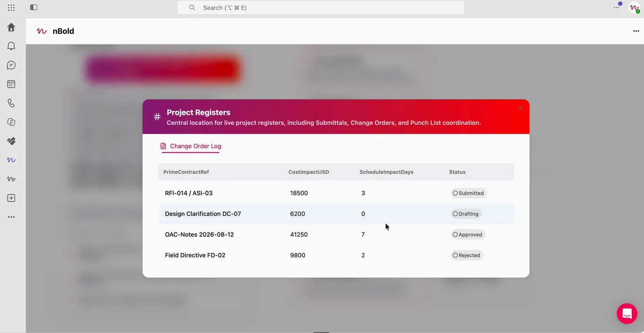This screenshot has height=333, width=644.
Task: Open Calls phone icon
Action: (x=11, y=103)
